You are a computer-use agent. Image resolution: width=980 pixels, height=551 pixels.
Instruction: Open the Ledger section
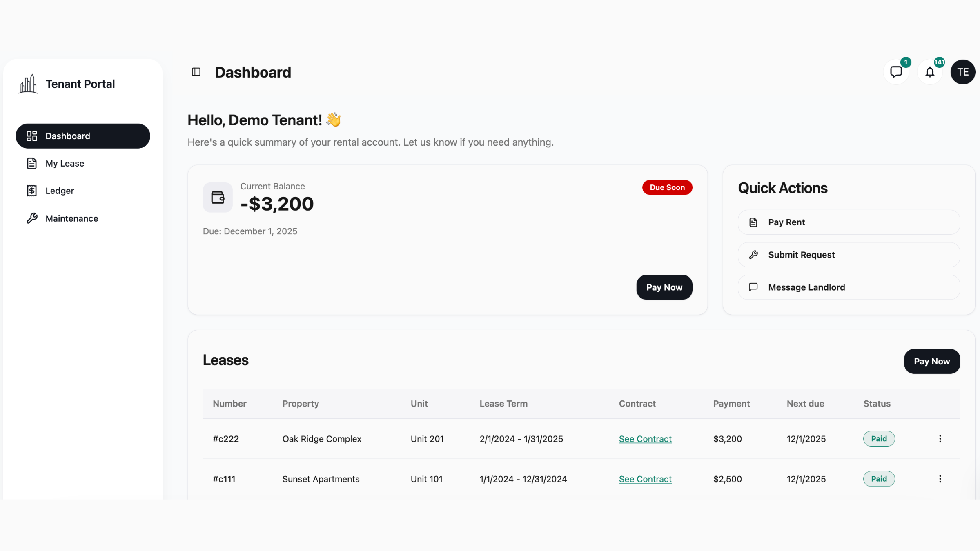point(60,191)
